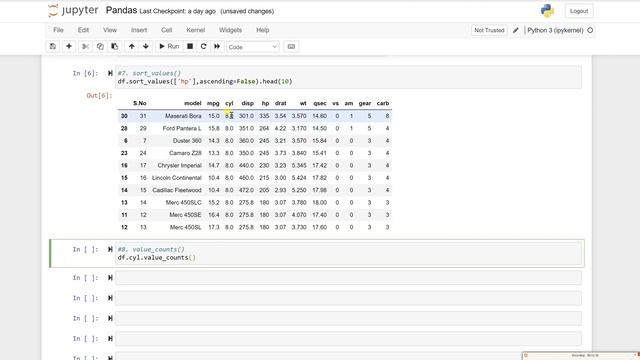This screenshot has height=360, width=640.
Task: Click Python 3 (ipykernel) kernel name
Action: pos(555,30)
